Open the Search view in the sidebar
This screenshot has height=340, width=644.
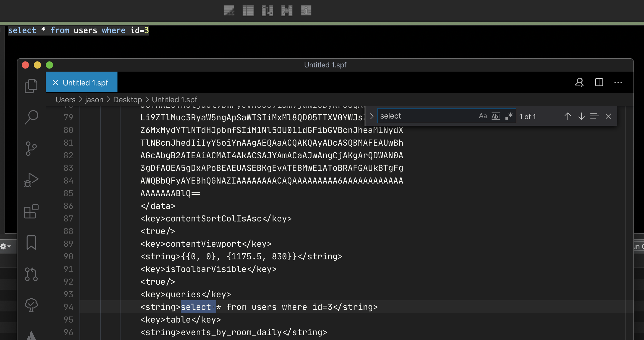click(31, 117)
